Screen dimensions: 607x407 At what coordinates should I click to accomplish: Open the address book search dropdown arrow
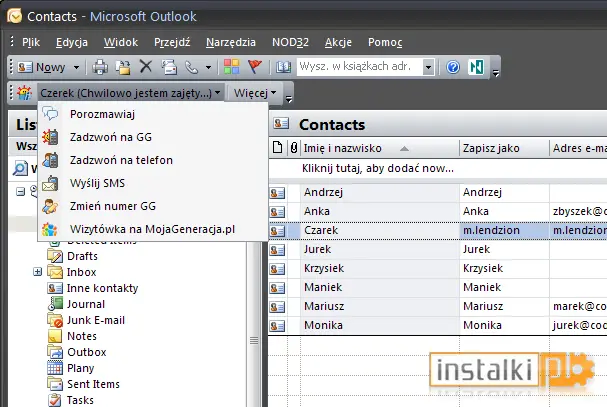tap(429, 67)
